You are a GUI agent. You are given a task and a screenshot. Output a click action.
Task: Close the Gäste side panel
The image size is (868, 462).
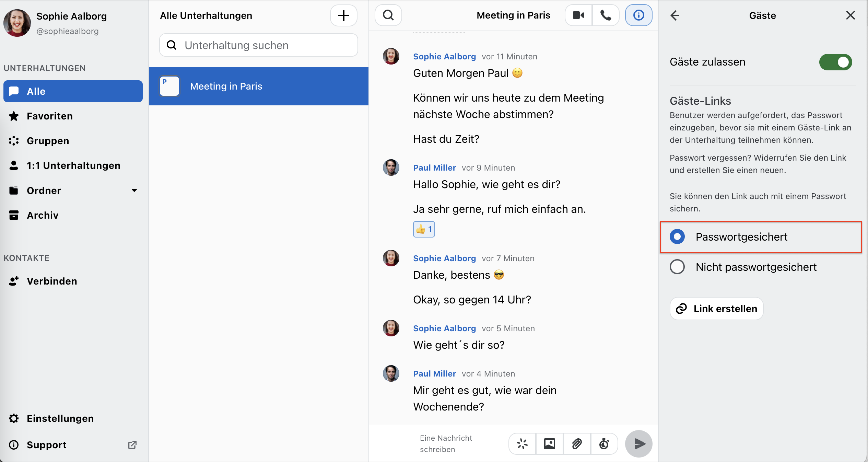click(850, 15)
